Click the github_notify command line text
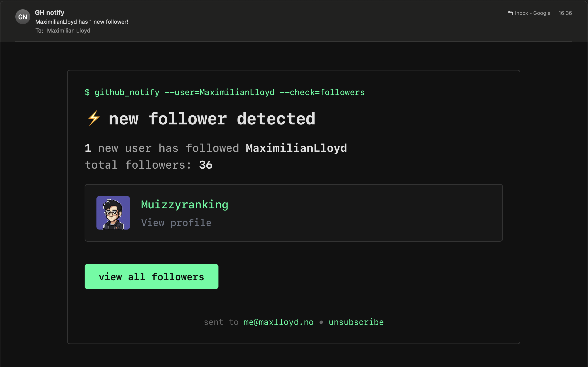This screenshot has width=588, height=367. [x=224, y=92]
